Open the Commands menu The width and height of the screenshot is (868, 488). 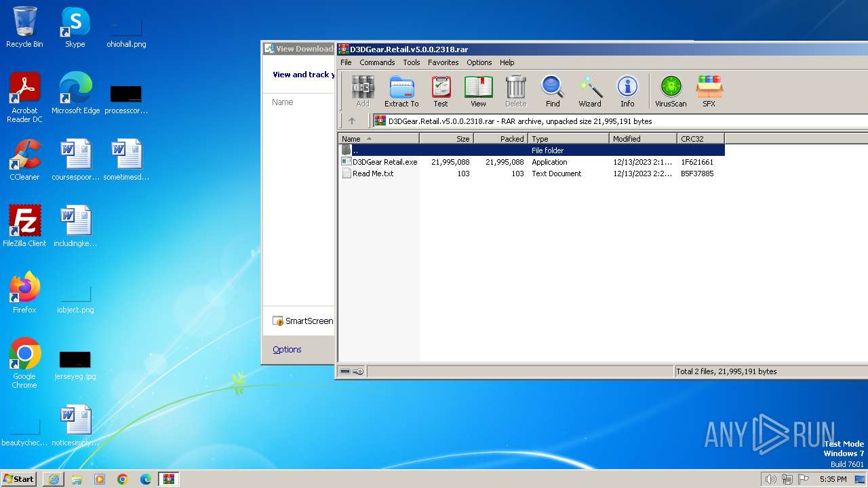377,62
